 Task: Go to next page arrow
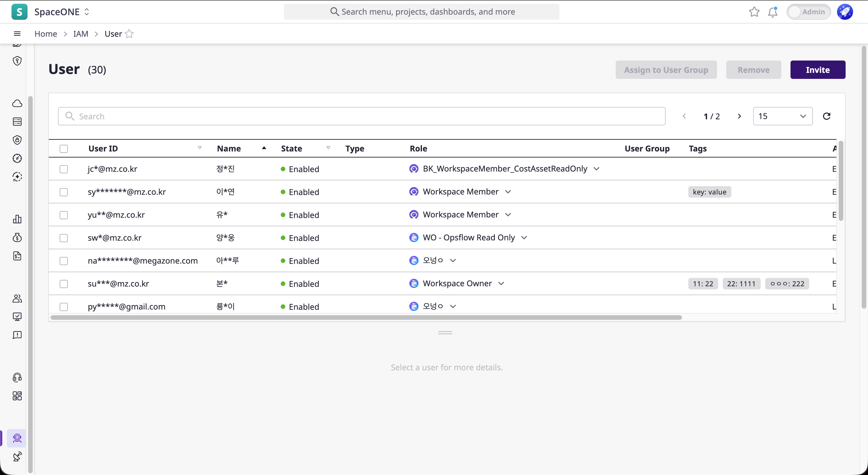pos(739,116)
